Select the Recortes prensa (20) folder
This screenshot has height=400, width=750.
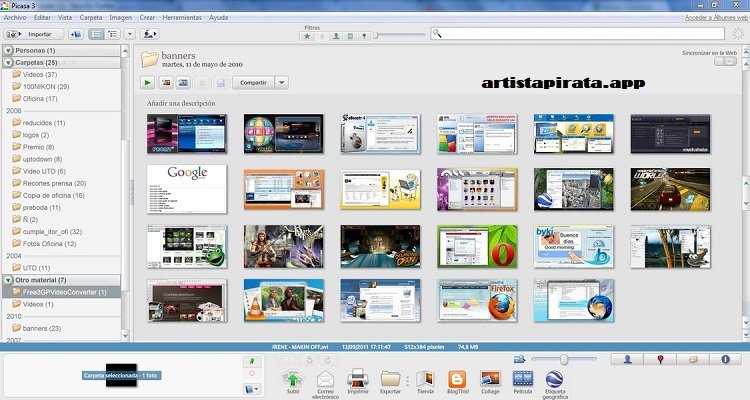(x=54, y=183)
